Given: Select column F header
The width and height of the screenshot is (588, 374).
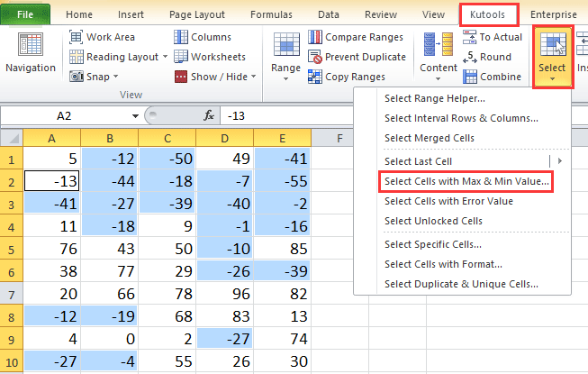Looking at the screenshot, I should click(x=339, y=139).
